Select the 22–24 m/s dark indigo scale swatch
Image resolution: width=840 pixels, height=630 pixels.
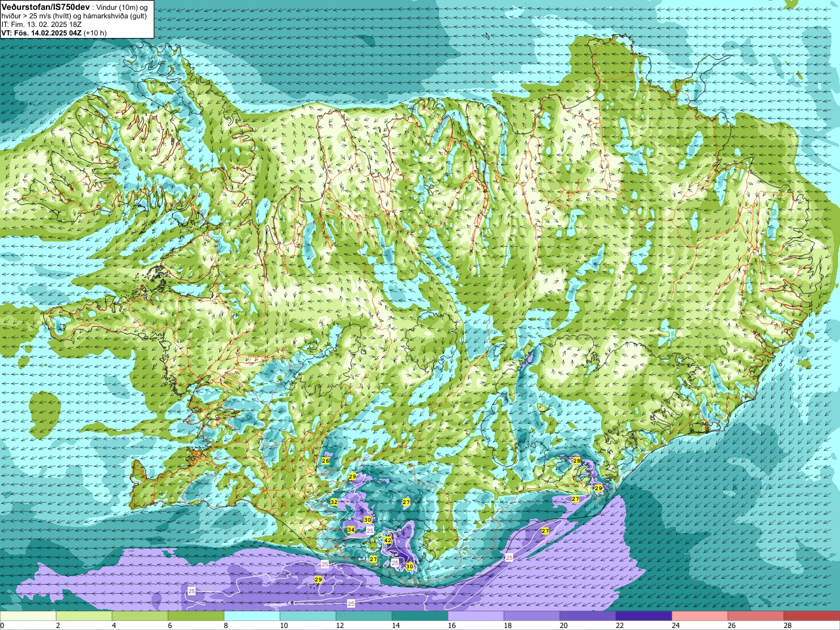[644, 616]
